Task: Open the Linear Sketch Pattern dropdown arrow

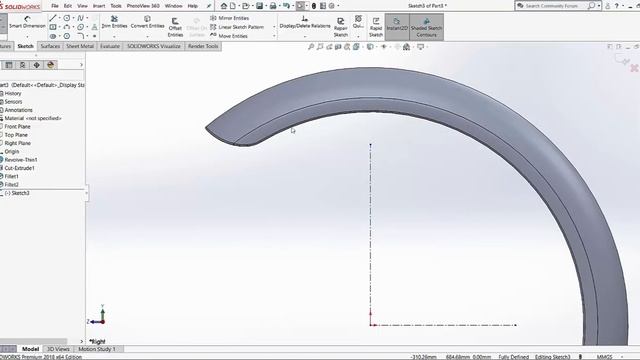Action: pos(274,27)
